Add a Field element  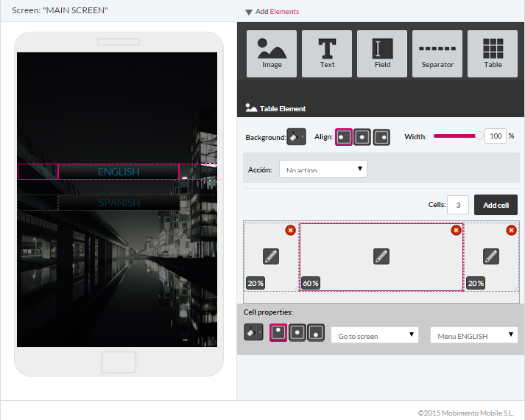[382, 54]
